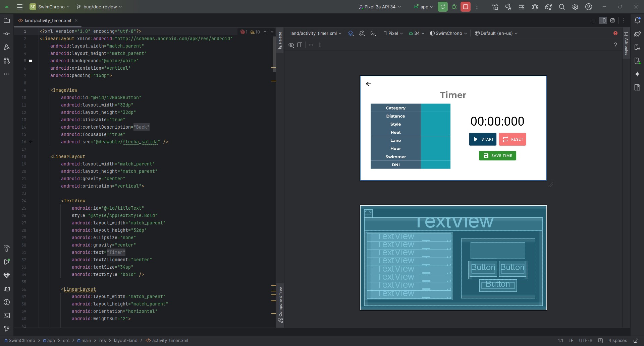644x346 pixels.
Task: Show the design error indicator
Action: [x=615, y=33]
